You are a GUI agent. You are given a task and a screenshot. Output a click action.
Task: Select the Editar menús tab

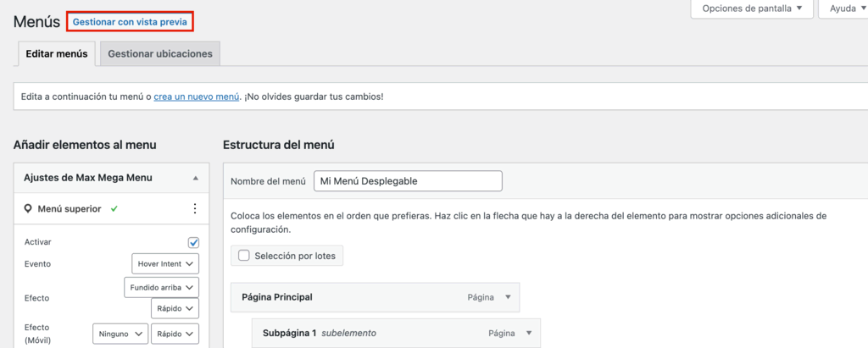click(57, 53)
